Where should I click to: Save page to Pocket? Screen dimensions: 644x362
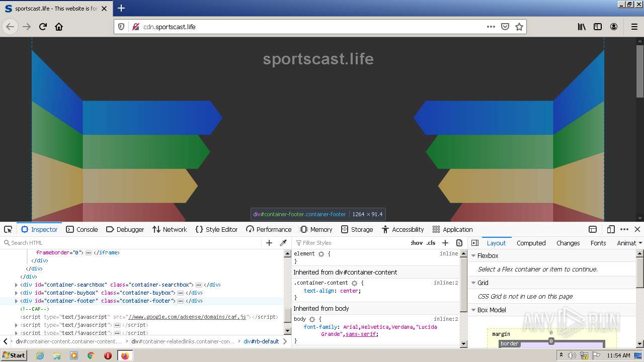click(505, 27)
